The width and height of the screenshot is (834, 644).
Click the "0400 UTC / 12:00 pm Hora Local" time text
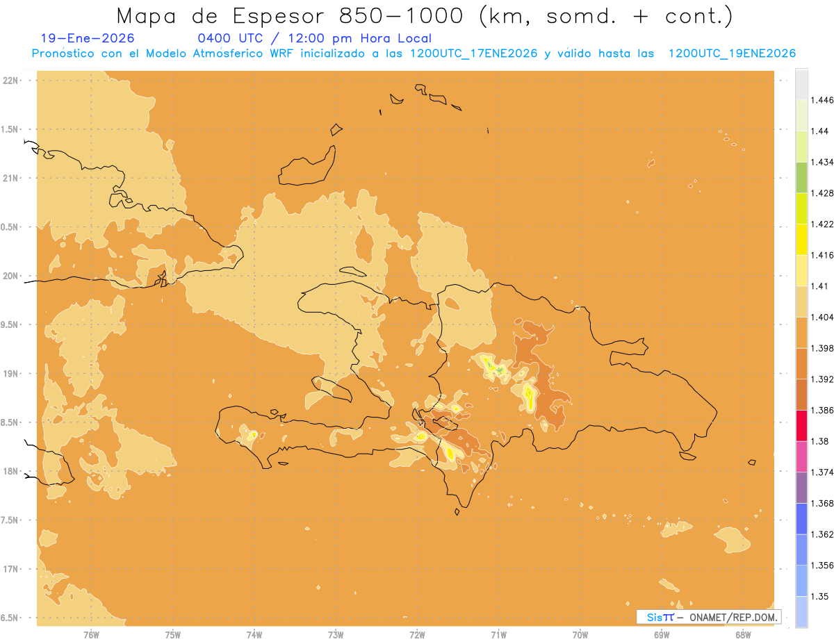tap(314, 39)
